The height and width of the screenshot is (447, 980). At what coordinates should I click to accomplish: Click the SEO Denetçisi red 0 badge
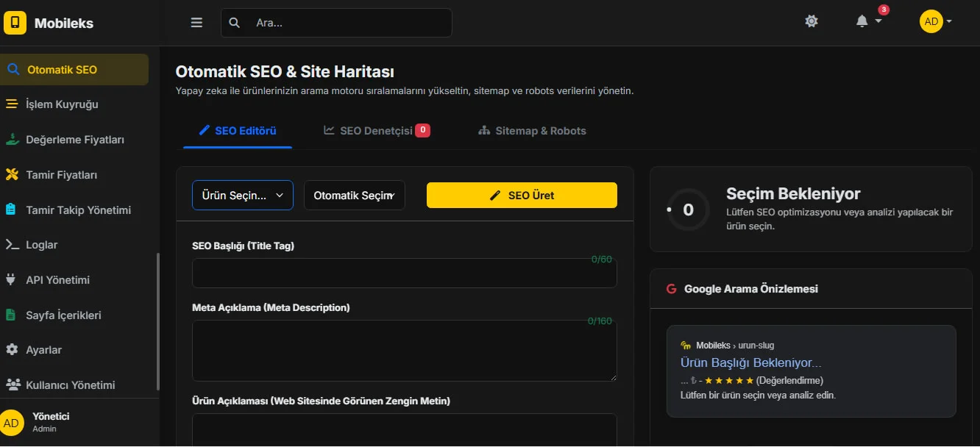422,130
